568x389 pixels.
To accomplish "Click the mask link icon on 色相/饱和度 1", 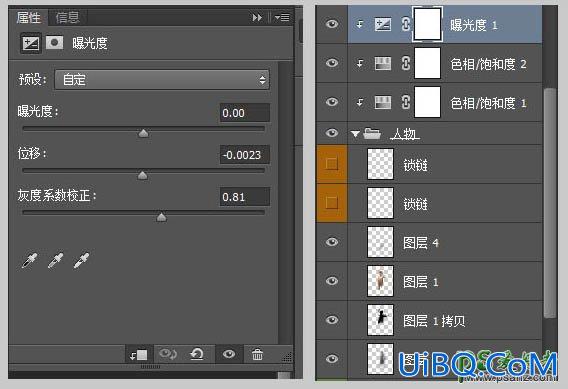I will [406, 103].
